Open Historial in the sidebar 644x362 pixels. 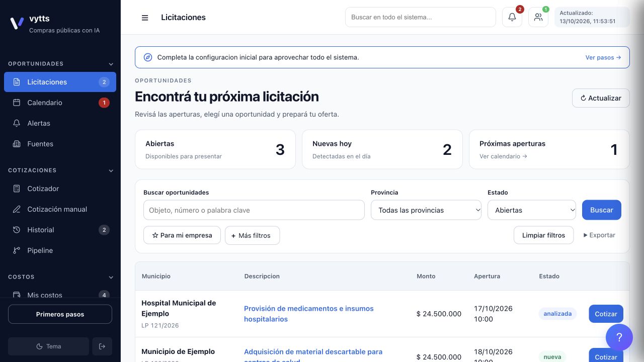coord(60,230)
